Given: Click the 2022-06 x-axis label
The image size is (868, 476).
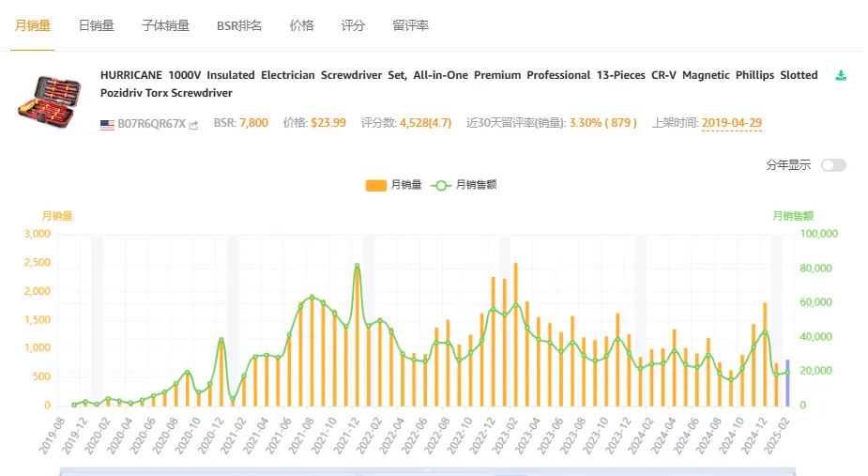Looking at the screenshot, I should click(x=415, y=437).
